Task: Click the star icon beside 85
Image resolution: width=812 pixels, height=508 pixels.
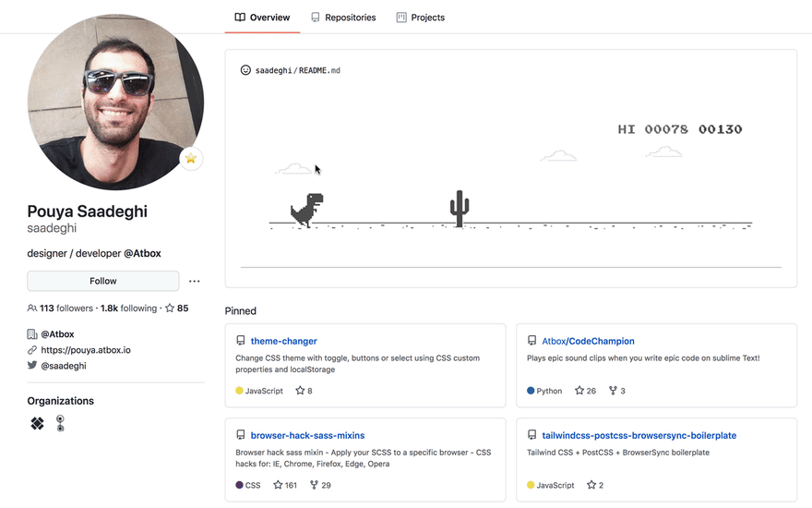Action: coord(170,308)
